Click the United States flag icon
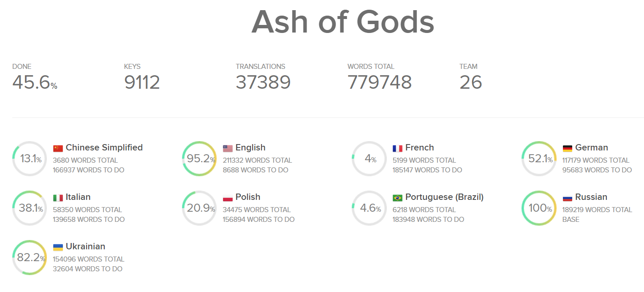Viewport: 644px width, 292px height. tap(228, 148)
